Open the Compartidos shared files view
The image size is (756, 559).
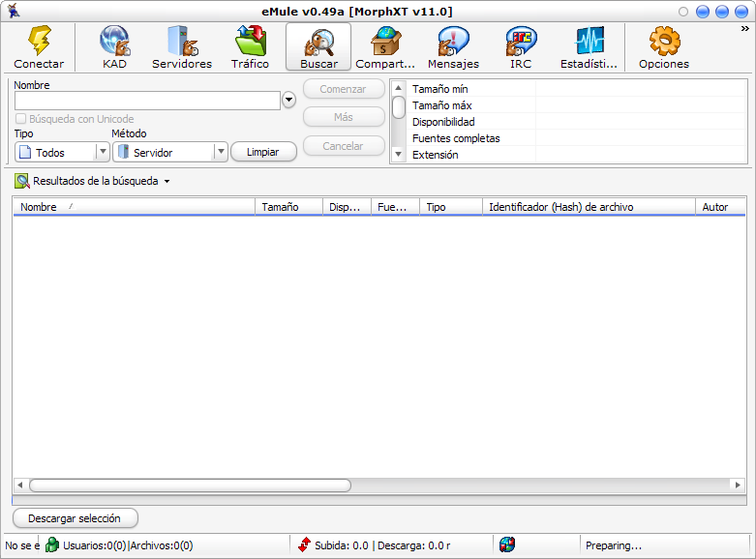[385, 42]
